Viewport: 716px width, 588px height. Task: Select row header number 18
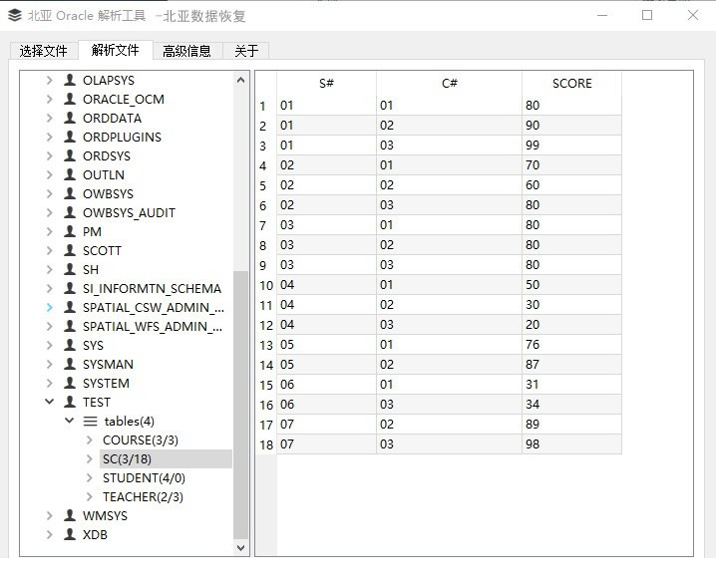(266, 444)
